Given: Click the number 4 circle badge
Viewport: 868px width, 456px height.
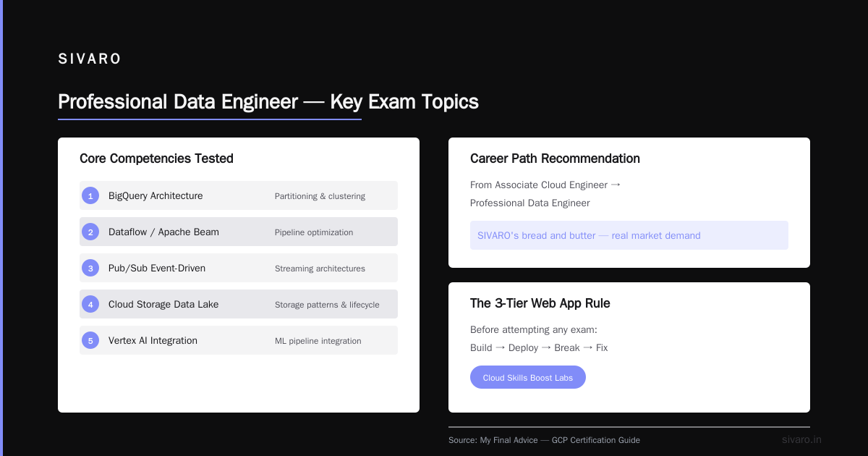Looking at the screenshot, I should pyautogui.click(x=90, y=304).
